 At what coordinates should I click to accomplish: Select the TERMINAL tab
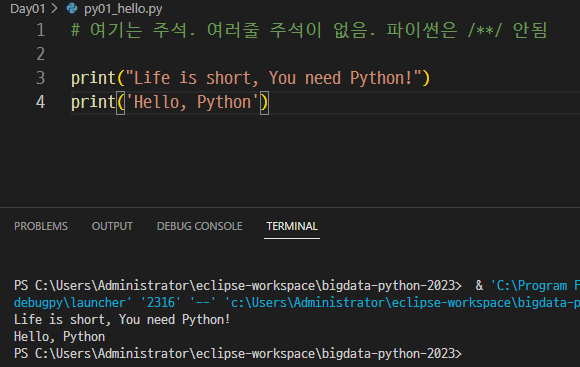pos(292,226)
